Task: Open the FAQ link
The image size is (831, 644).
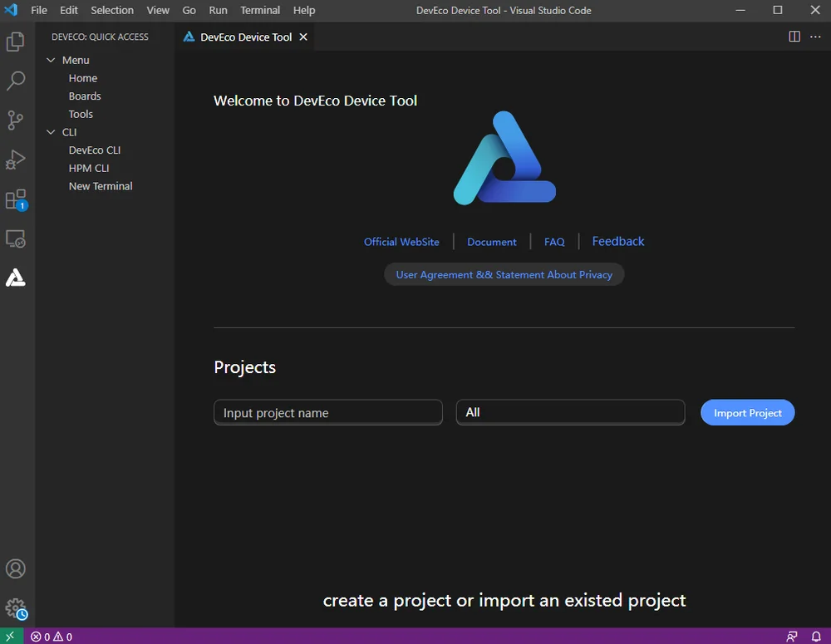Action: (554, 242)
